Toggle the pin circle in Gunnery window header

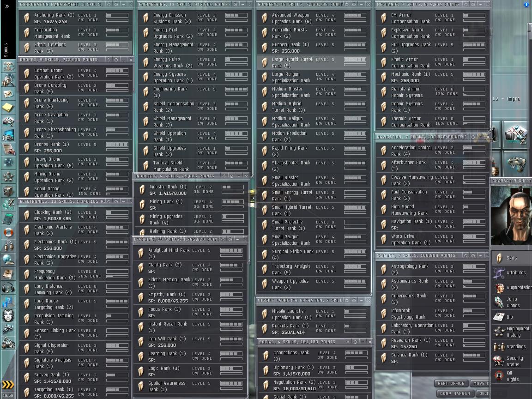(354, 5)
